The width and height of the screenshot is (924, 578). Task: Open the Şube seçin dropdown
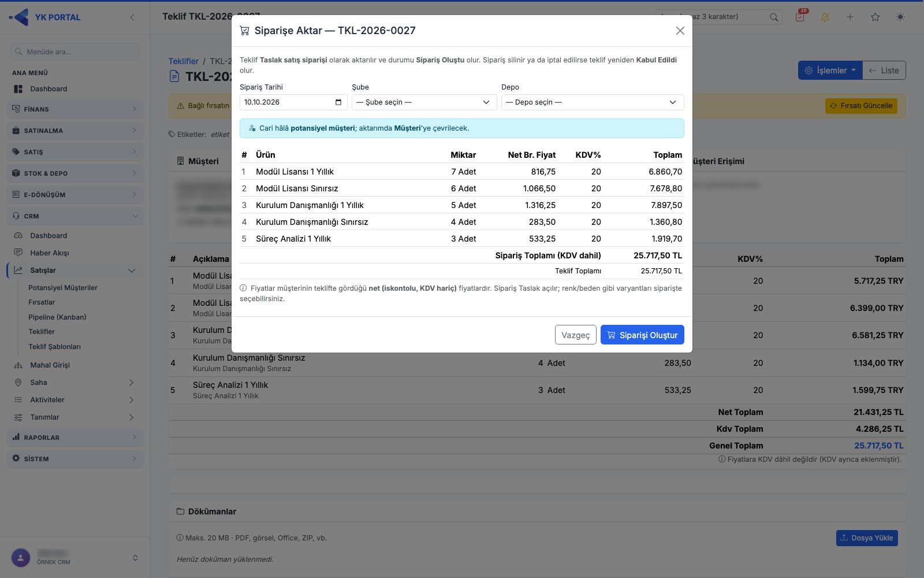[x=424, y=102]
